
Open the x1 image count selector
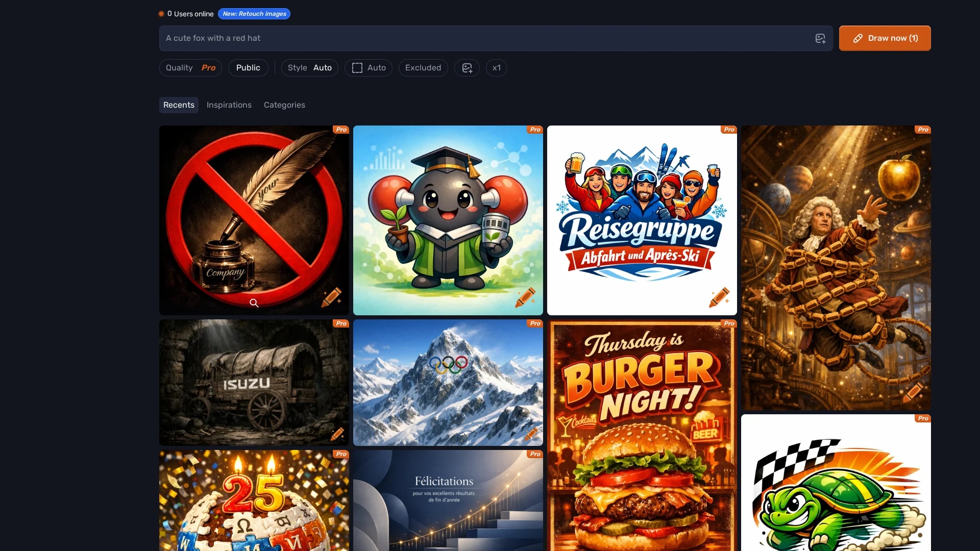[497, 68]
